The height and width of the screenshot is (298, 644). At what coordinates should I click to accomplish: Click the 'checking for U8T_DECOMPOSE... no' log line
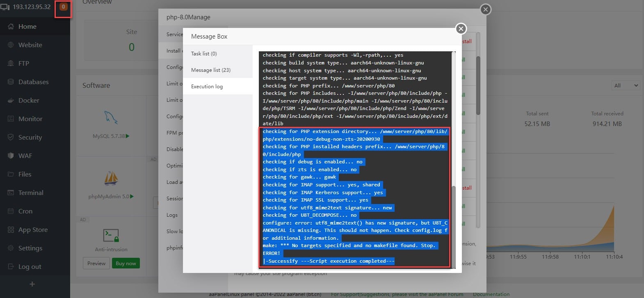click(x=310, y=215)
